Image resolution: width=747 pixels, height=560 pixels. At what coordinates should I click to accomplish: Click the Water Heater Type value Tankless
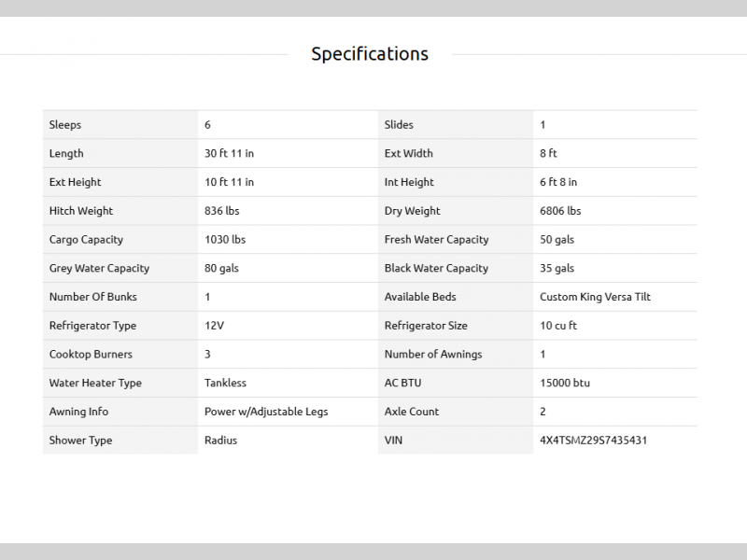point(225,384)
